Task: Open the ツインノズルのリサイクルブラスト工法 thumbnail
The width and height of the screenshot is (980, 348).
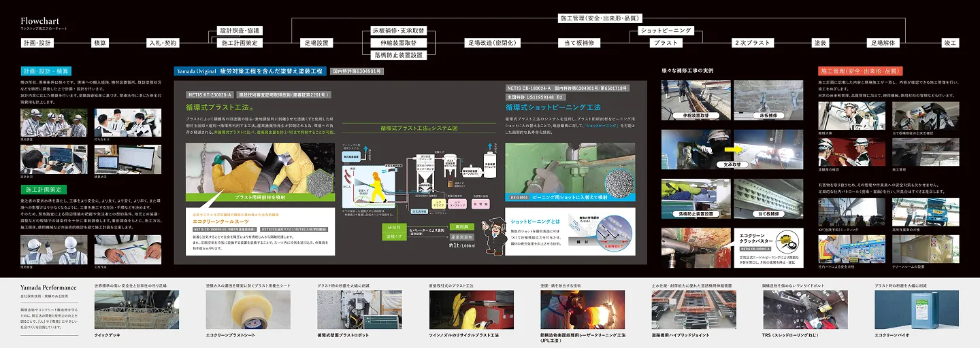Action: 470,310
